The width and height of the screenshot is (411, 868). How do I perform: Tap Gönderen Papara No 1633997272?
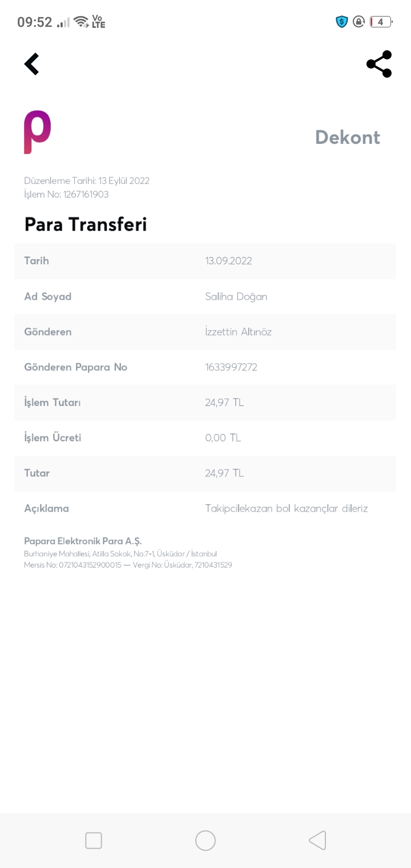click(231, 367)
